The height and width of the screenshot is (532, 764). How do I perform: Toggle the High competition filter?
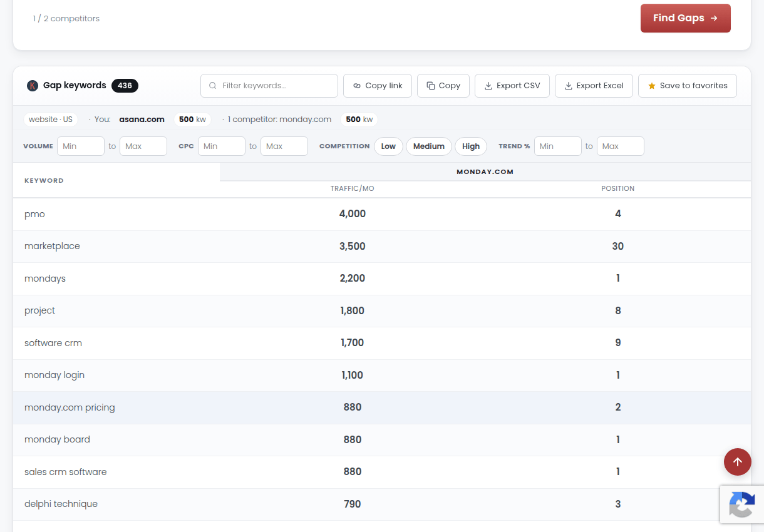tap(471, 146)
